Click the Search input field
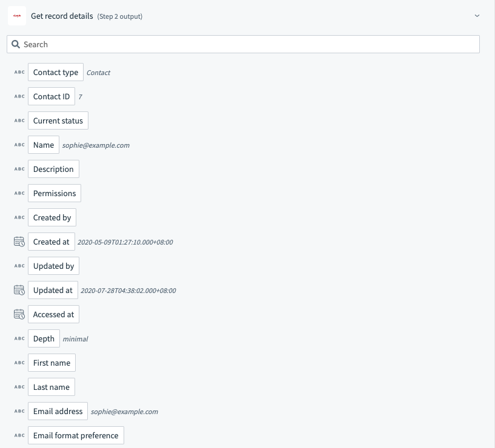Viewport: 495px width, 448px height. pos(248,44)
